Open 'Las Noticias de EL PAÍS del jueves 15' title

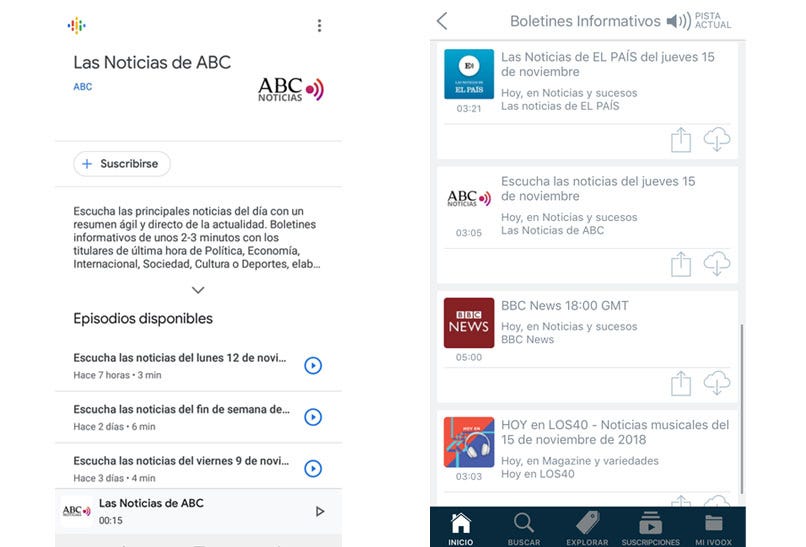tap(608, 64)
